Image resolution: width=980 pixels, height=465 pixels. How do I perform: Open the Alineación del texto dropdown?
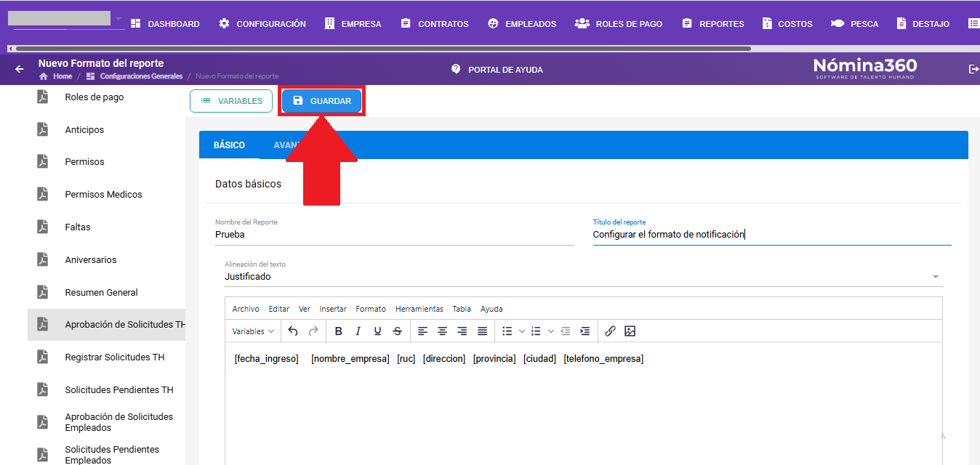click(x=584, y=277)
